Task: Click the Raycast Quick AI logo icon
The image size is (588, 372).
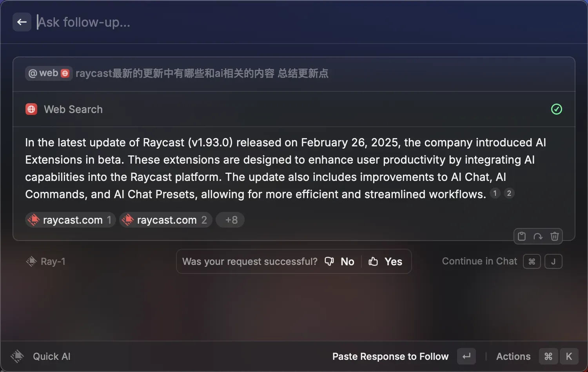Action: pos(17,356)
